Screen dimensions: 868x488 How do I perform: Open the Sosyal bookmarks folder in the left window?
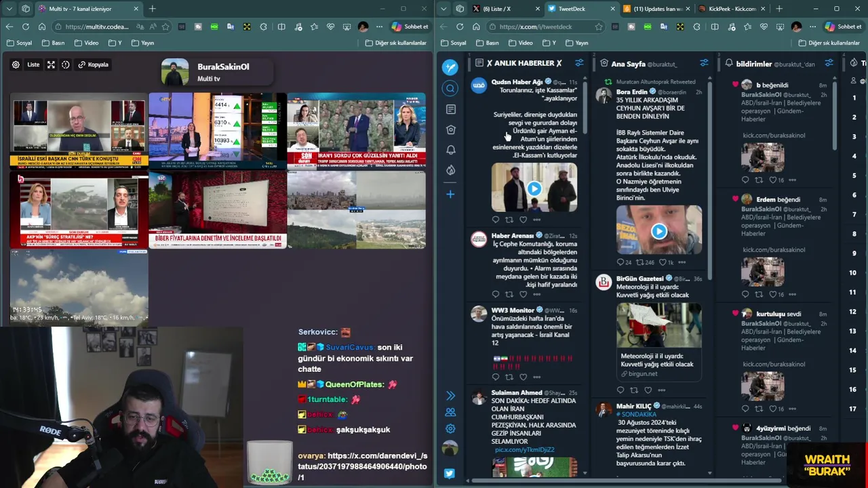pos(19,43)
